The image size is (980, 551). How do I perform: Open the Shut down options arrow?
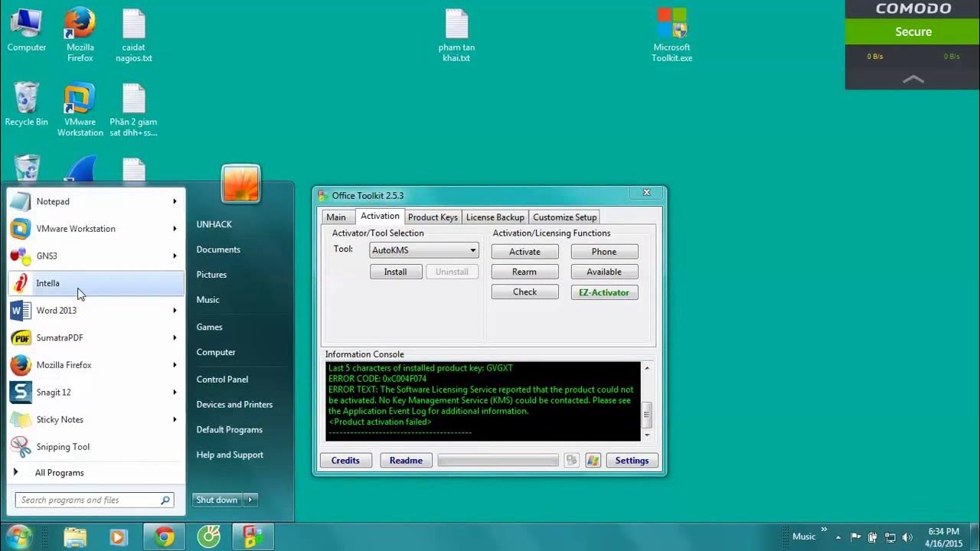pyautogui.click(x=250, y=500)
